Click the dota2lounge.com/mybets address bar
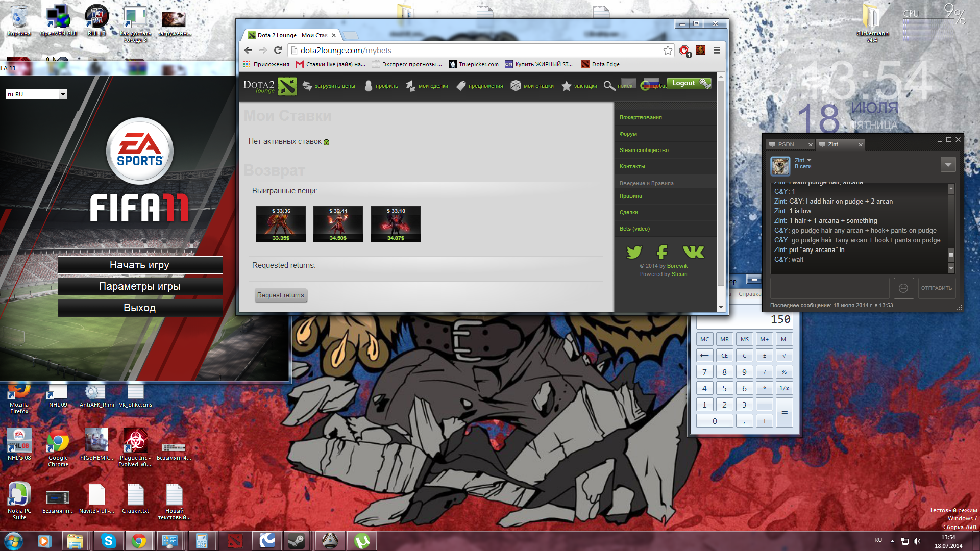Screen dimensions: 980x551 pyautogui.click(x=480, y=50)
